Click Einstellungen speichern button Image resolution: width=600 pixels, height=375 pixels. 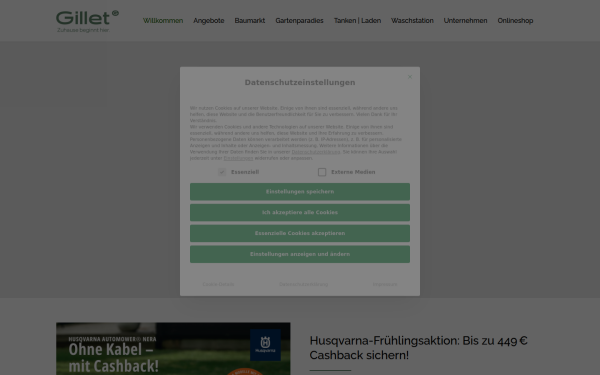(x=300, y=192)
